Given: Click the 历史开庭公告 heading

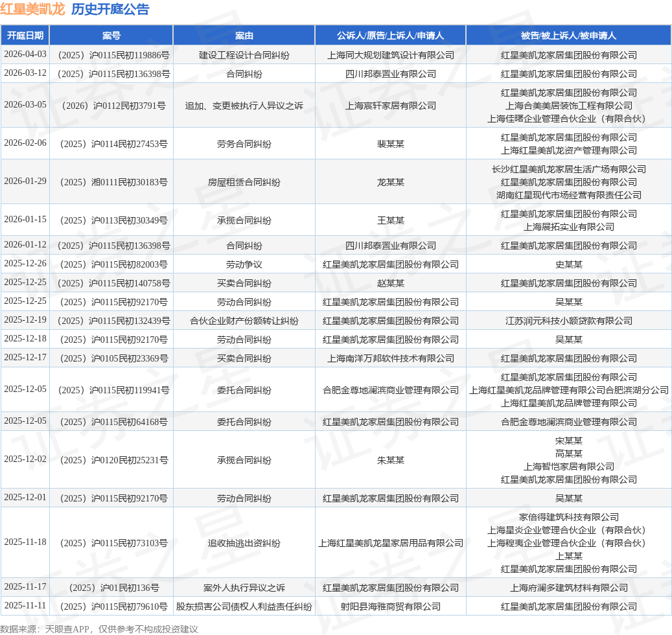Looking at the screenshot, I should tap(110, 9).
